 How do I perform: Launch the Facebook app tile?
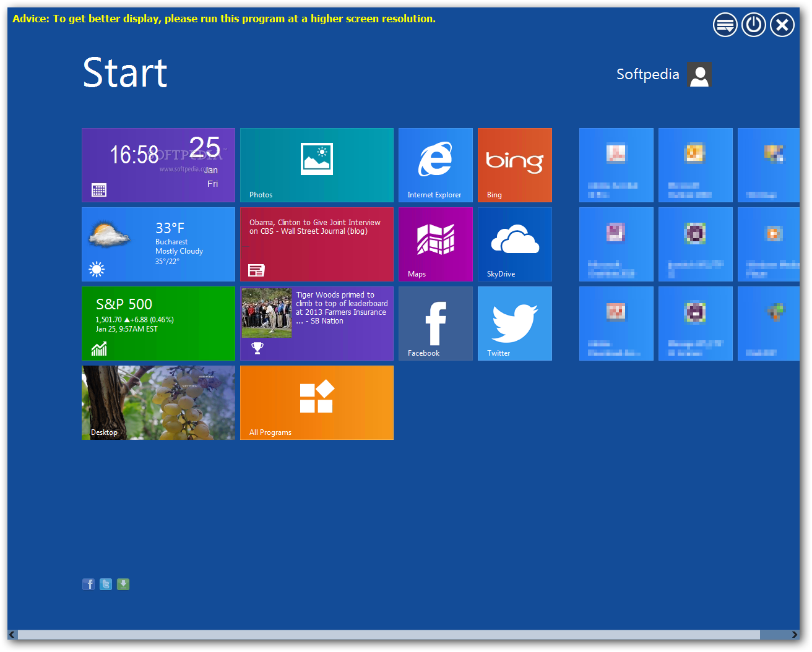pyautogui.click(x=435, y=324)
